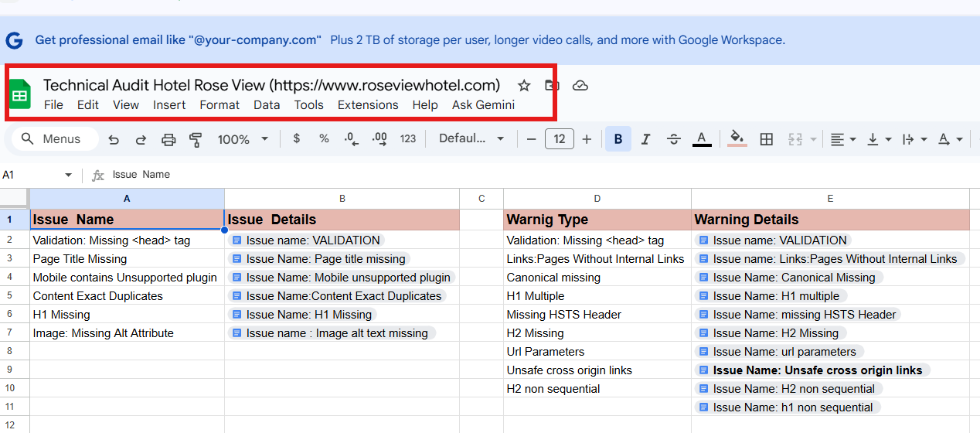
Task: Toggle Bold formatting
Action: point(618,139)
